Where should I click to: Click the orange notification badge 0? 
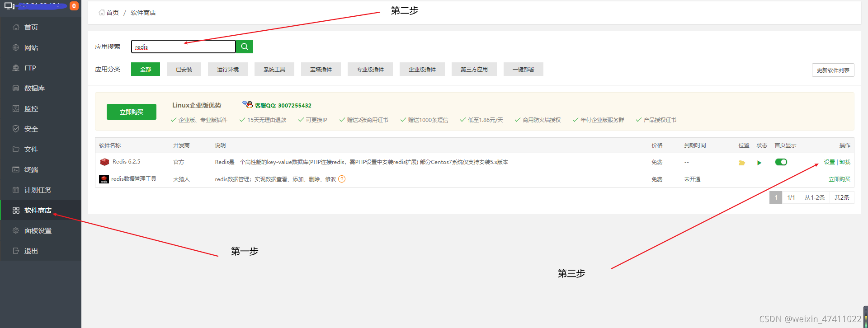coord(74,6)
